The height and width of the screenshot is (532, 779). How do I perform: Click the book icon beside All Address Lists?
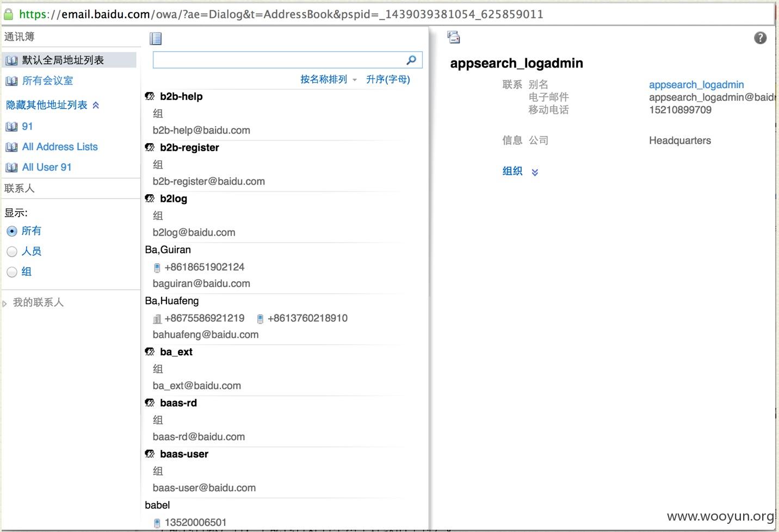coord(11,147)
